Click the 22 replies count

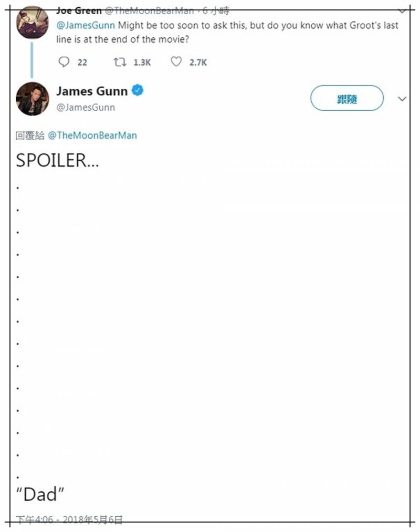click(x=82, y=62)
